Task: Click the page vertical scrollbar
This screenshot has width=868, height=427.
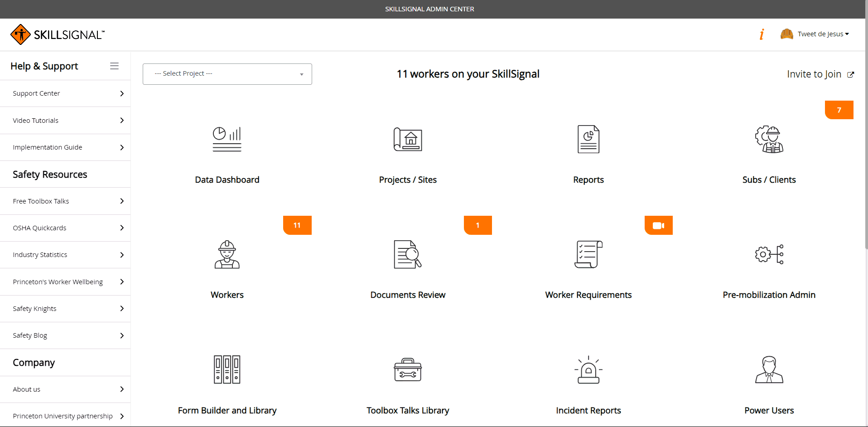Action: (x=866, y=125)
